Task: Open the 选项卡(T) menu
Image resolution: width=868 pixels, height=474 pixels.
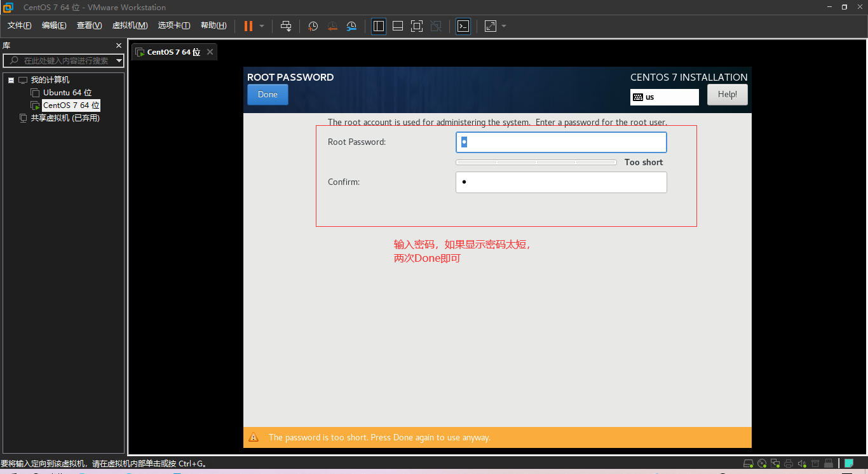Action: click(x=174, y=25)
